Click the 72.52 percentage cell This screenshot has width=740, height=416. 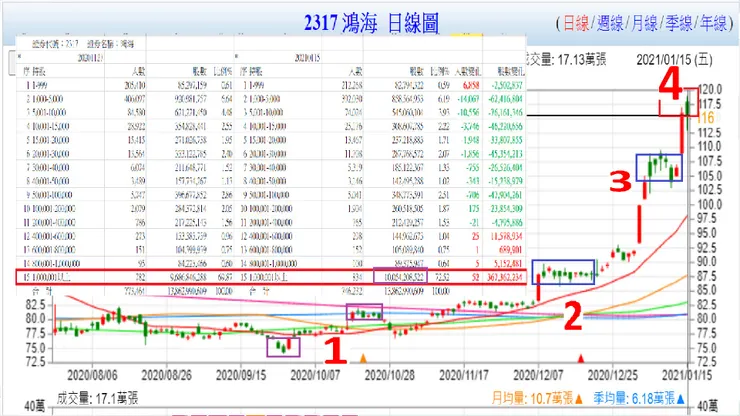(441, 277)
